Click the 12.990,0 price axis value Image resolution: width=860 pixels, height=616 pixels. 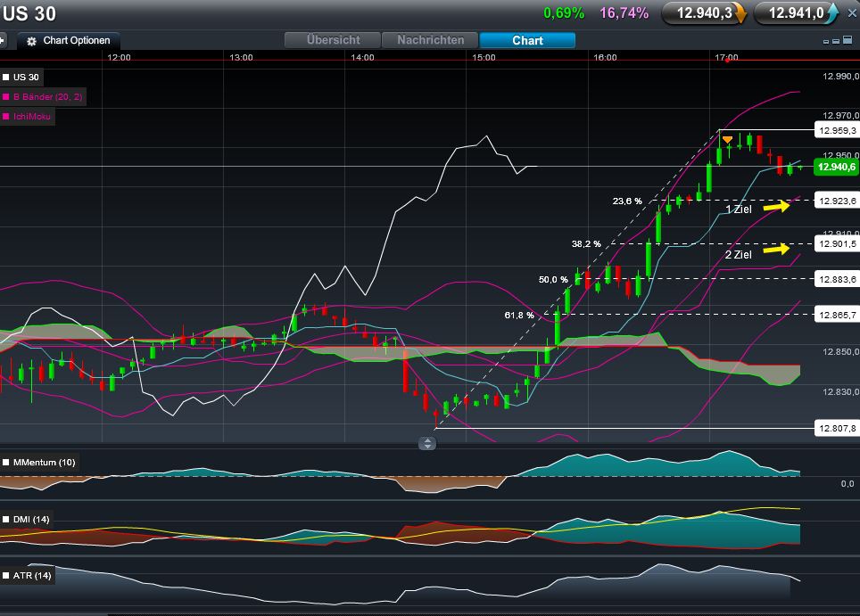tap(840, 76)
